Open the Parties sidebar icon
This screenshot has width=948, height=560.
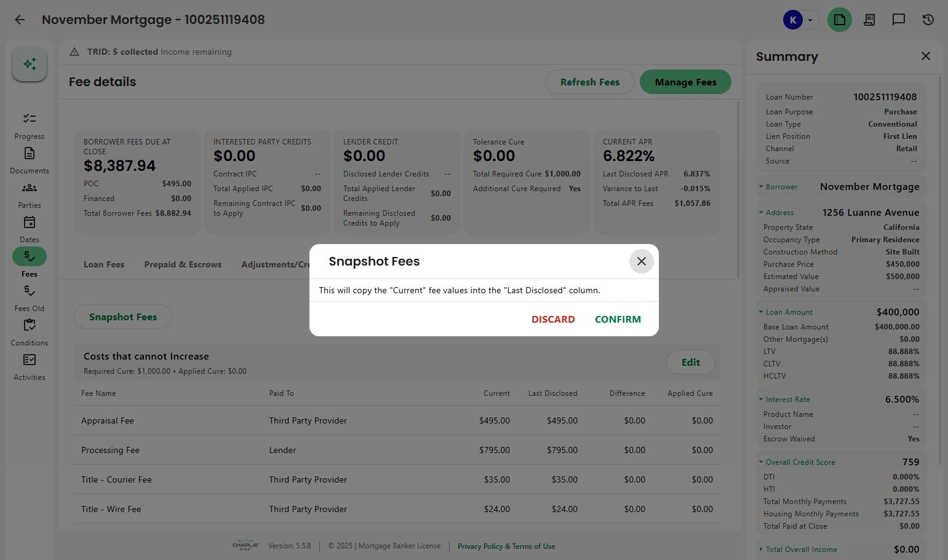point(30,188)
